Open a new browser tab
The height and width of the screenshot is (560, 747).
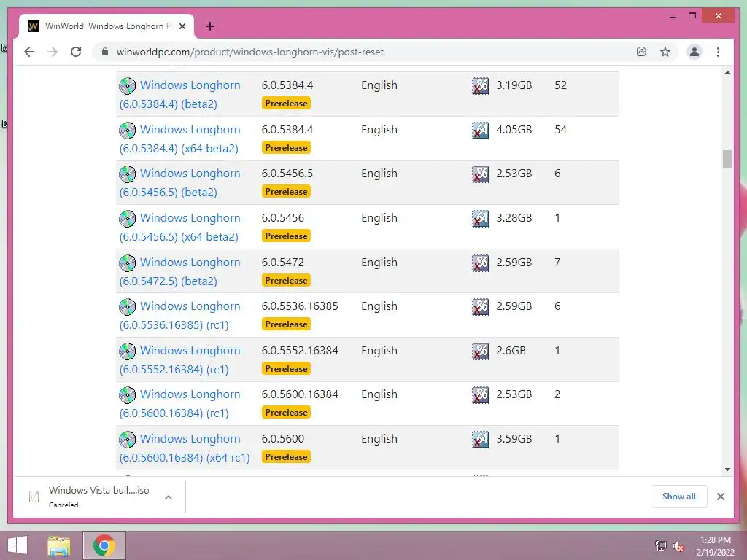(x=210, y=26)
